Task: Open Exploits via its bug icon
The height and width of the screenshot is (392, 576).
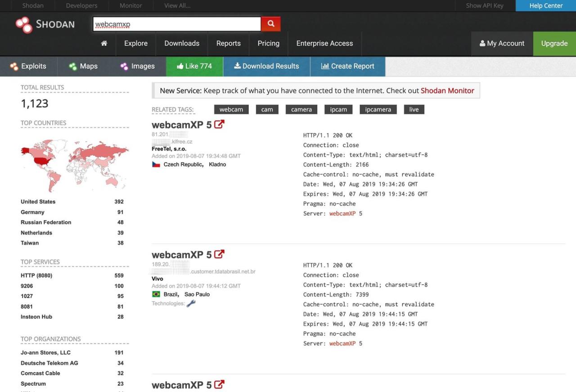Action: coord(13,66)
